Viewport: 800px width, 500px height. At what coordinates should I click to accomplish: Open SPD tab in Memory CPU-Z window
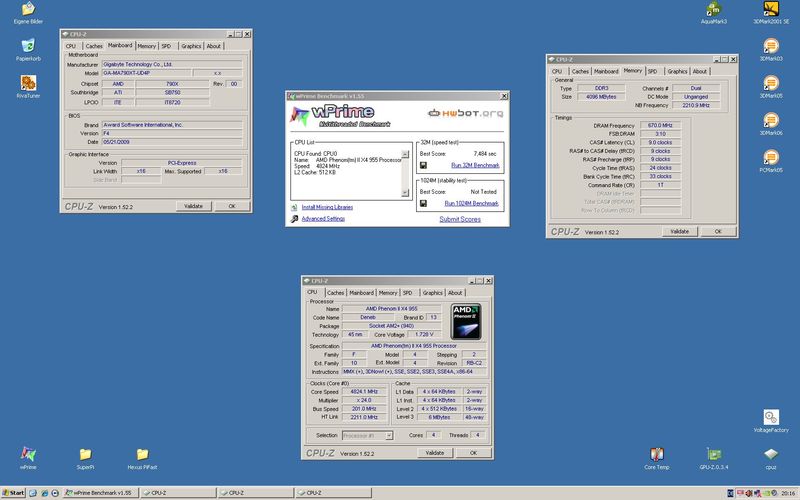click(653, 71)
